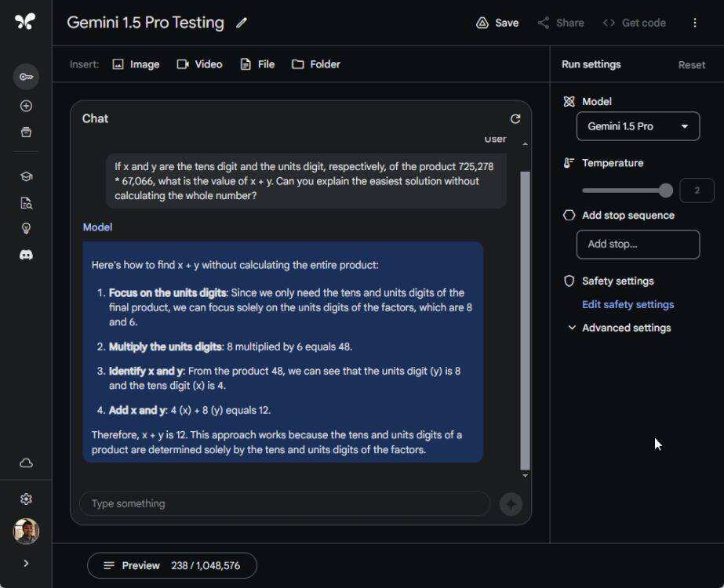Expand the left sidebar with chevron
The image size is (724, 588).
[26, 563]
